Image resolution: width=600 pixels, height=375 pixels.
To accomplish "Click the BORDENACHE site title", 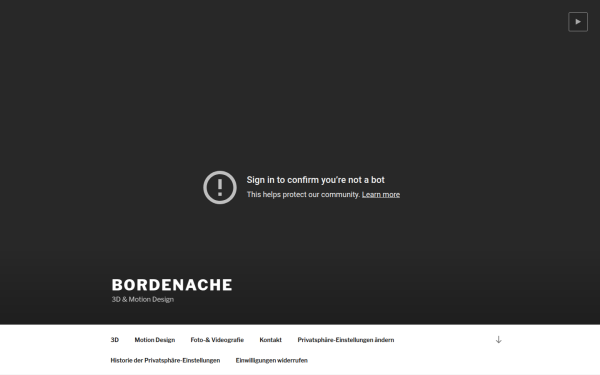I will (172, 285).
